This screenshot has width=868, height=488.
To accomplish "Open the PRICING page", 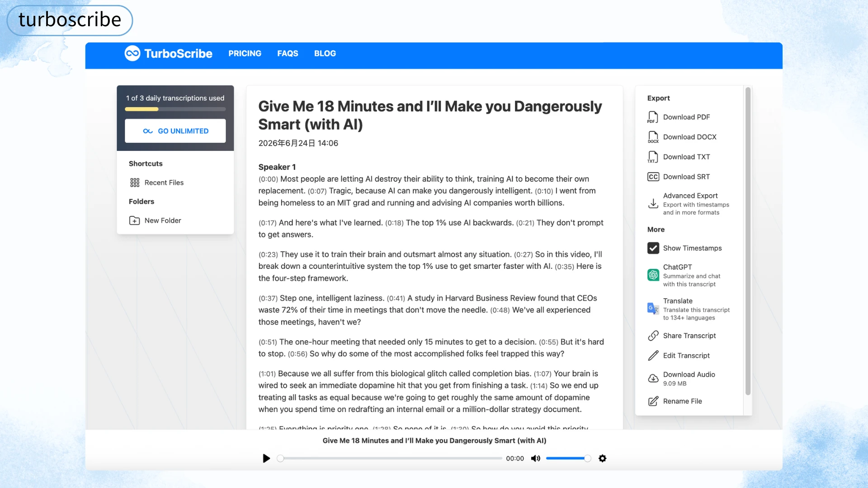I will 245,53.
